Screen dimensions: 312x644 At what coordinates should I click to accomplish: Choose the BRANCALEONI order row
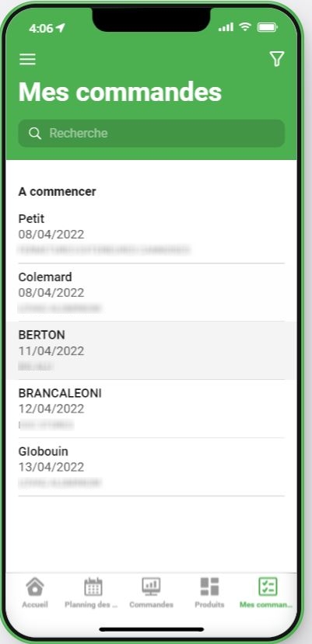coord(152,409)
